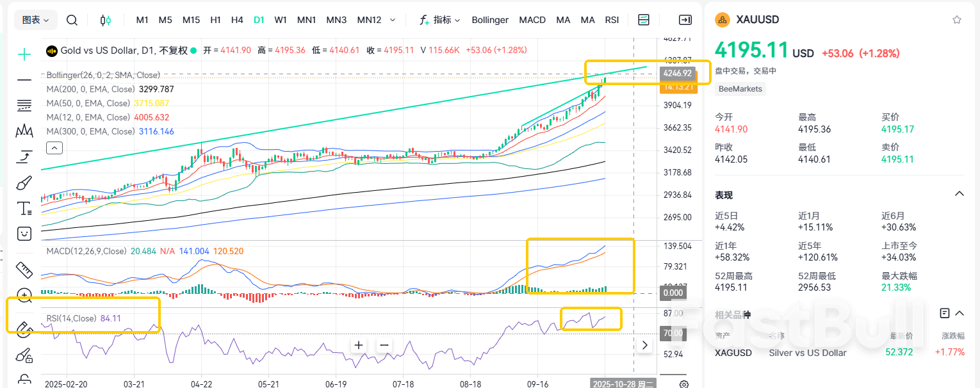Click the search magnifier icon in toolbar

[72, 20]
